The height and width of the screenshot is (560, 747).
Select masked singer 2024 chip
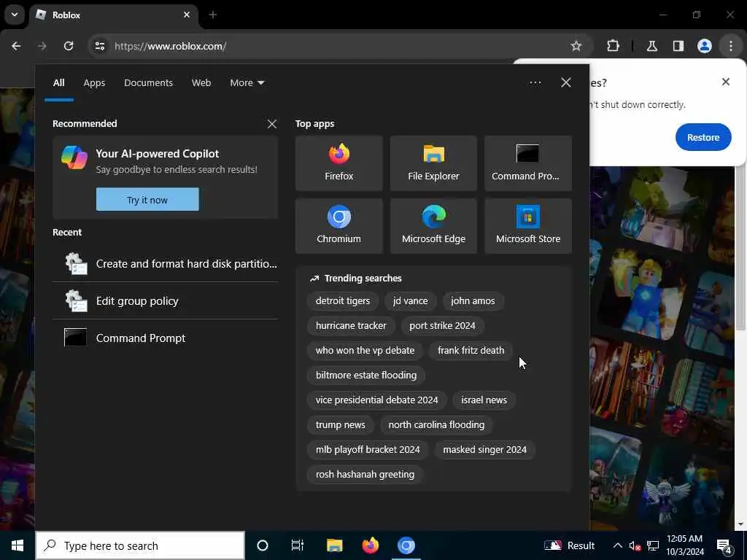[x=484, y=449]
